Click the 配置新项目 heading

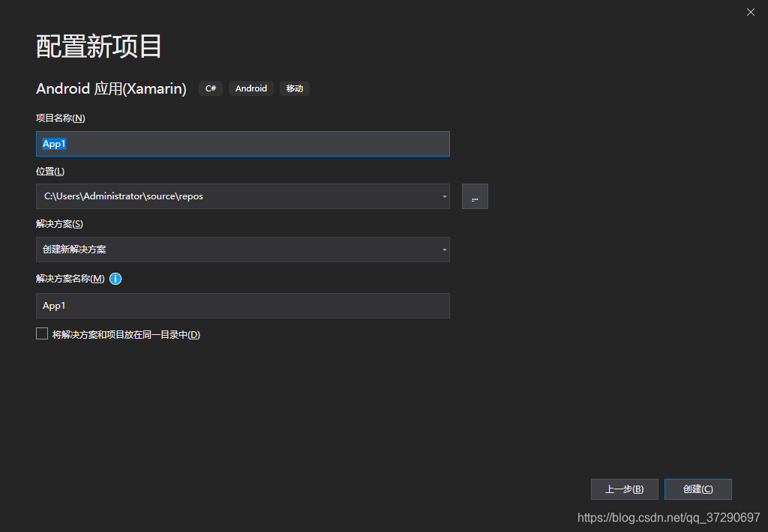click(98, 46)
